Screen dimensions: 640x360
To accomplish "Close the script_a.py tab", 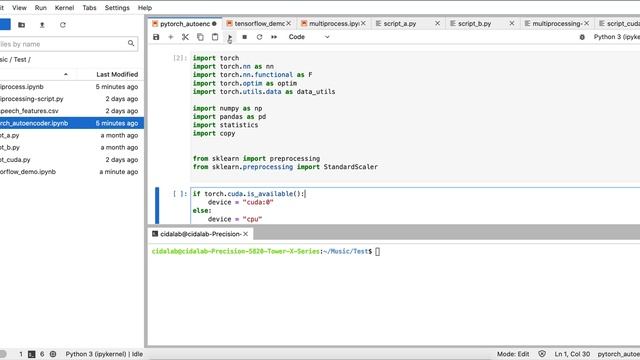I will point(438,24).
